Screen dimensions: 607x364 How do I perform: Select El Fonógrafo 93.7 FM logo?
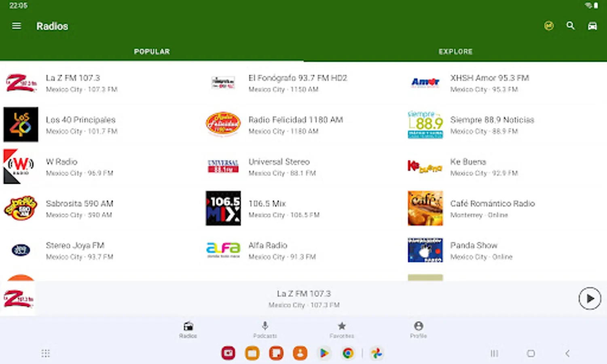223,83
